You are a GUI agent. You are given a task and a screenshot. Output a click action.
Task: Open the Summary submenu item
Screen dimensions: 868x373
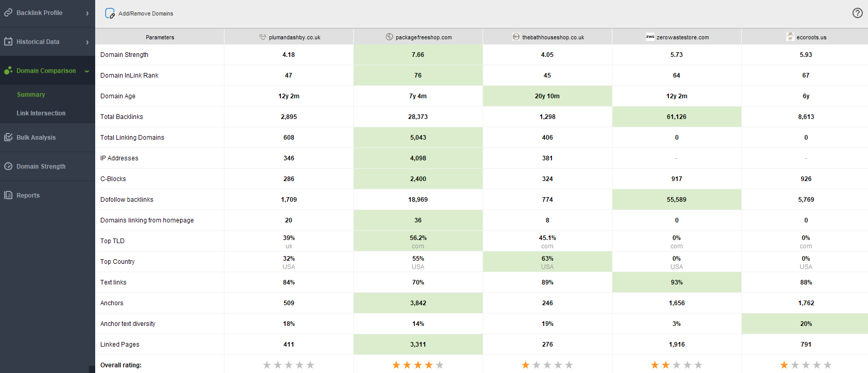(31, 95)
